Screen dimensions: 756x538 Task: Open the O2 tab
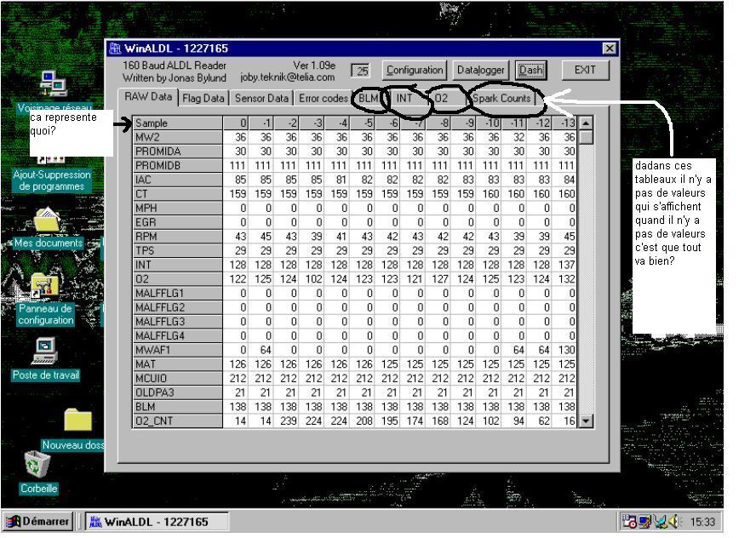tap(441, 99)
